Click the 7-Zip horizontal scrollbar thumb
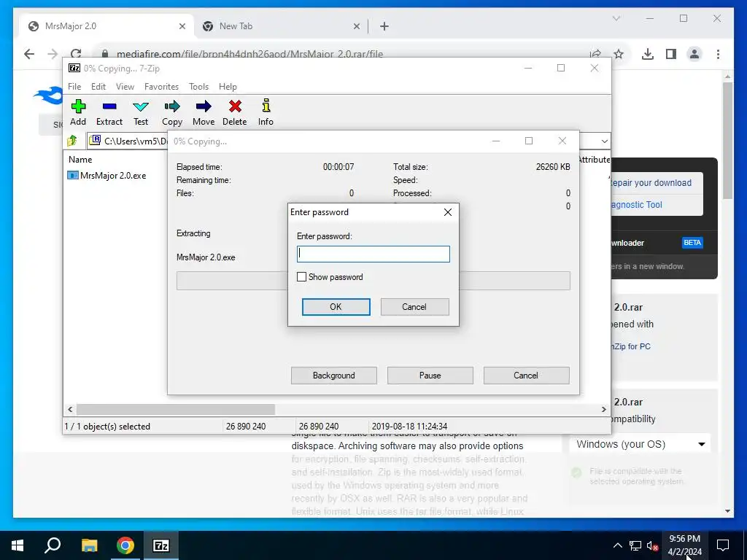 pyautogui.click(x=176, y=409)
